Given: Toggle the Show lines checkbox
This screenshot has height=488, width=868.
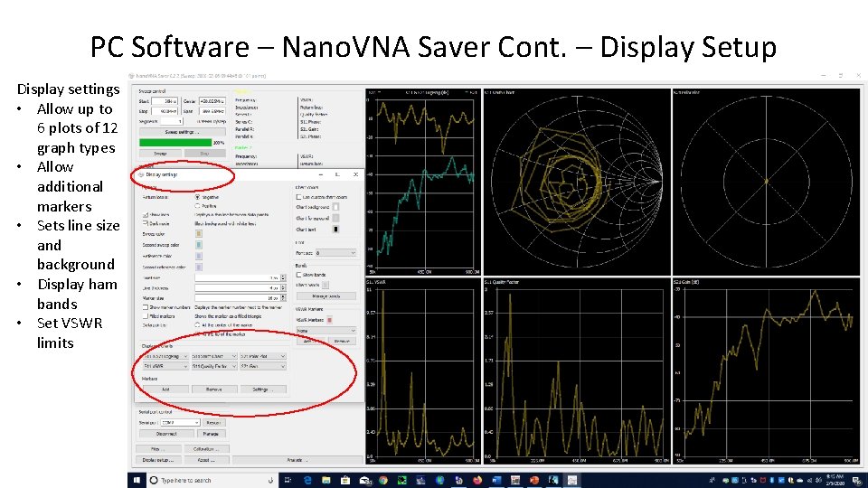Looking at the screenshot, I should click(x=146, y=215).
